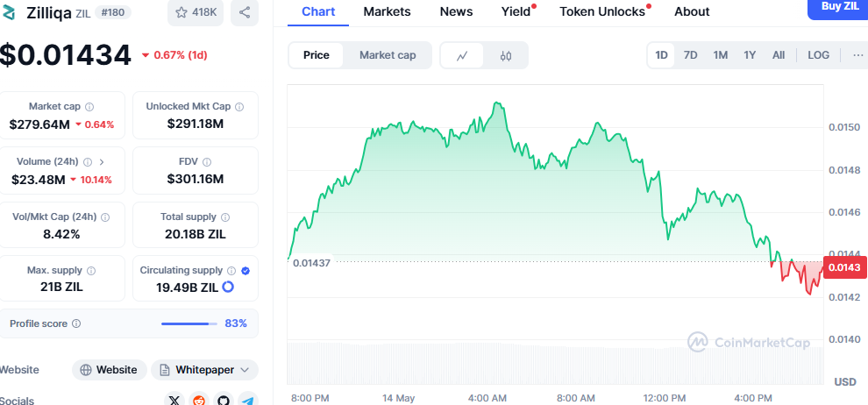Screen dimensions: 868x405
Task: Click the circulating supply progress ring
Action: pyautogui.click(x=227, y=287)
